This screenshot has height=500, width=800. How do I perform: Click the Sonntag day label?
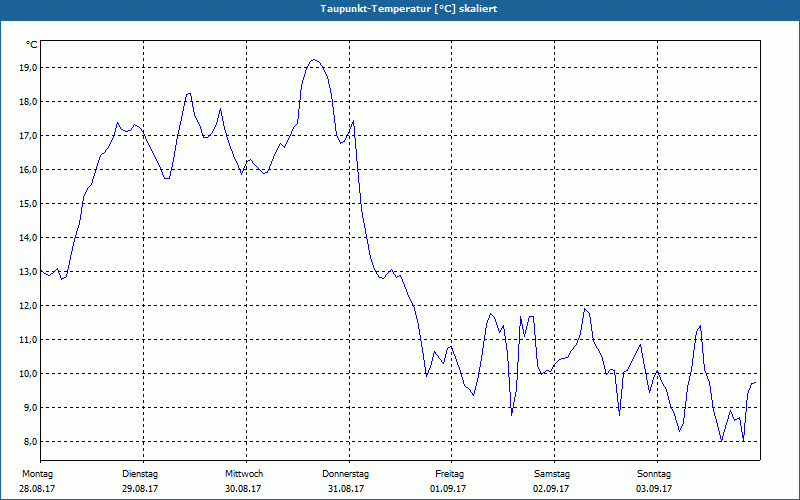654,474
